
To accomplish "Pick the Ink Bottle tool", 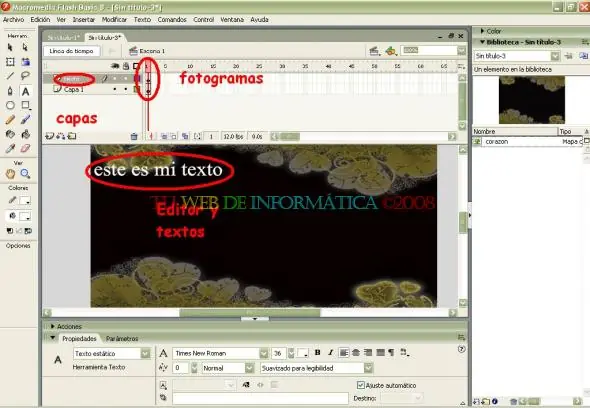I will click(x=10, y=134).
